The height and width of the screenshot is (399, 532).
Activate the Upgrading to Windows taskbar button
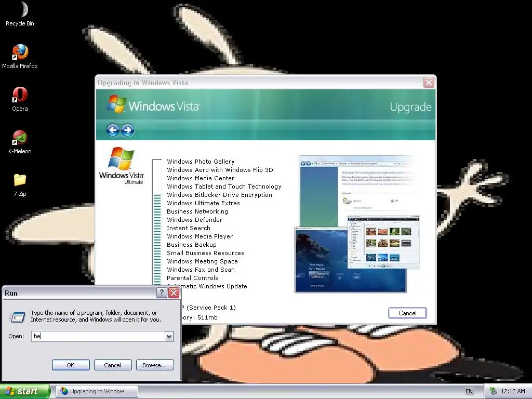click(x=97, y=391)
